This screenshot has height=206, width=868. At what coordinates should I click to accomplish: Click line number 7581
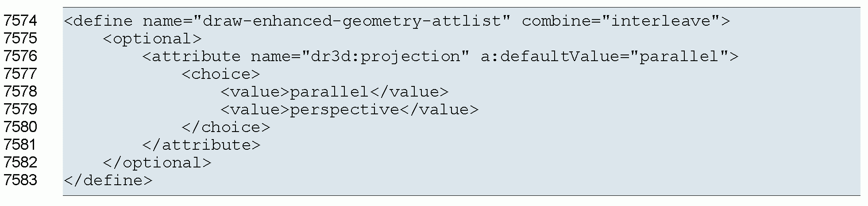pos(20,145)
